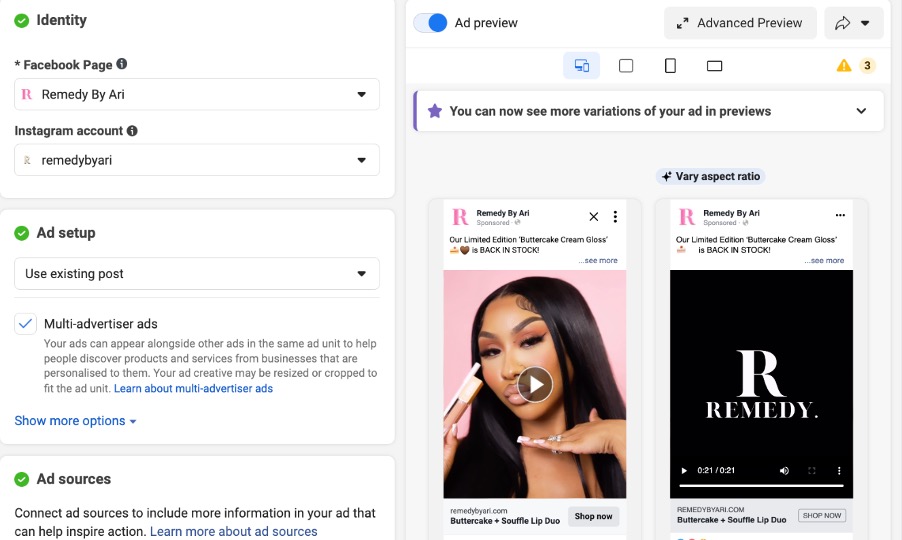The height and width of the screenshot is (540, 902).
Task: Click see more in second ad preview
Action: tap(824, 261)
